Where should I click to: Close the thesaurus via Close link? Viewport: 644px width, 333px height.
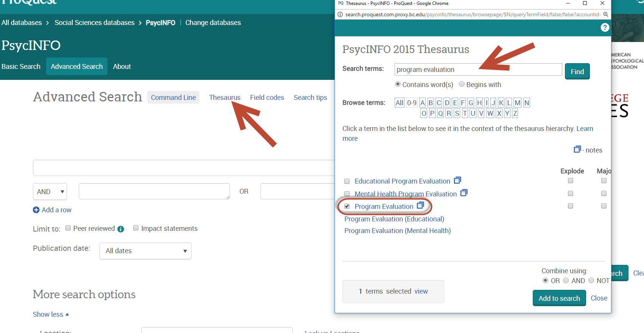(599, 298)
